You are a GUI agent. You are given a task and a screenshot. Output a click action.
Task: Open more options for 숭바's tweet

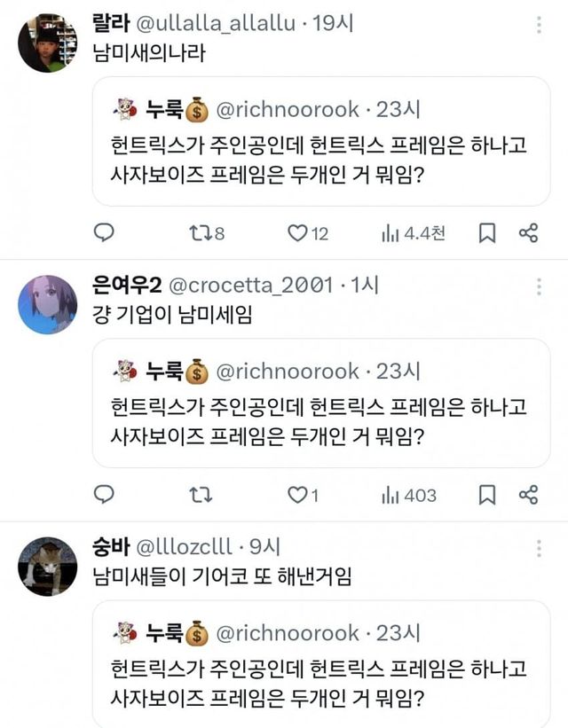click(x=538, y=547)
